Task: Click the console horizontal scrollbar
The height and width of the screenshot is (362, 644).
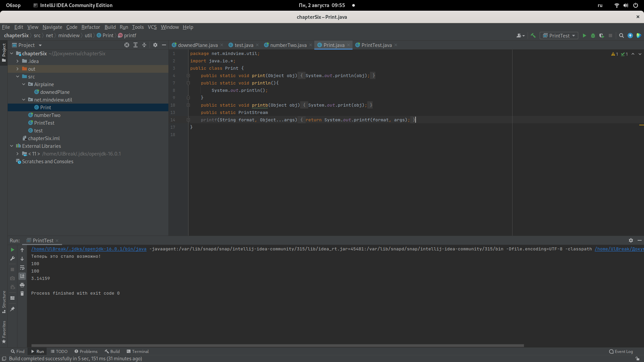Action: point(277,345)
